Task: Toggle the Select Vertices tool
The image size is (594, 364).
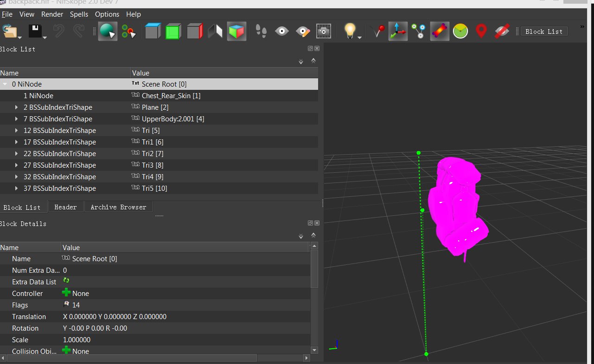Action: pyautogui.click(x=128, y=31)
